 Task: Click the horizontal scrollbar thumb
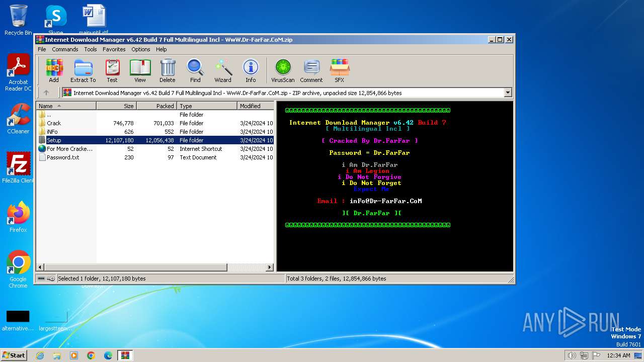[136, 267]
